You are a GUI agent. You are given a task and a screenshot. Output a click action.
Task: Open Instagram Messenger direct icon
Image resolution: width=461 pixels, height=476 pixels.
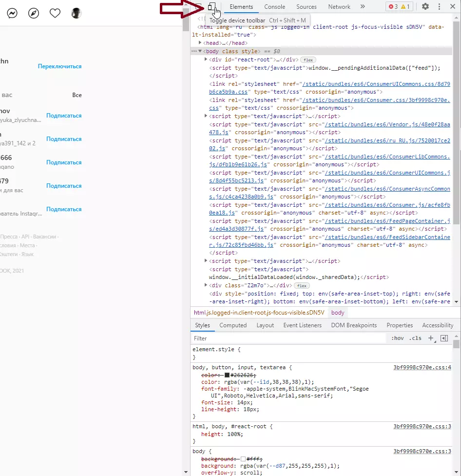point(12,13)
